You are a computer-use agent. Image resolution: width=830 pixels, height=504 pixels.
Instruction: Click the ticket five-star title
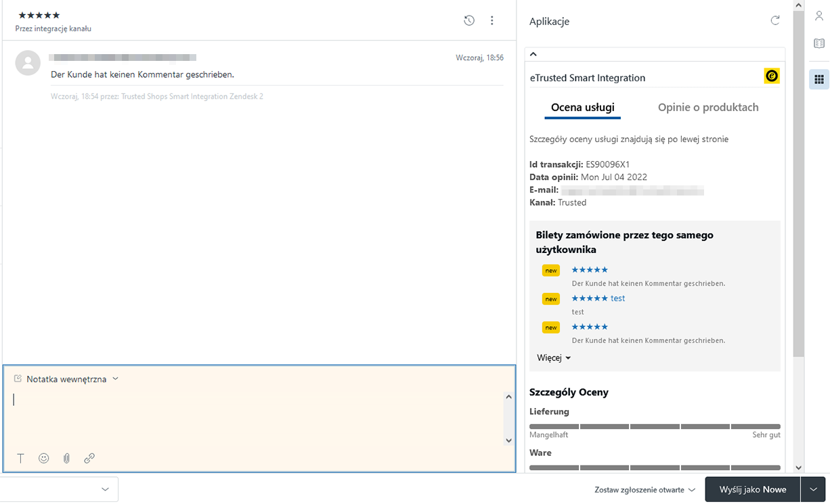point(39,15)
